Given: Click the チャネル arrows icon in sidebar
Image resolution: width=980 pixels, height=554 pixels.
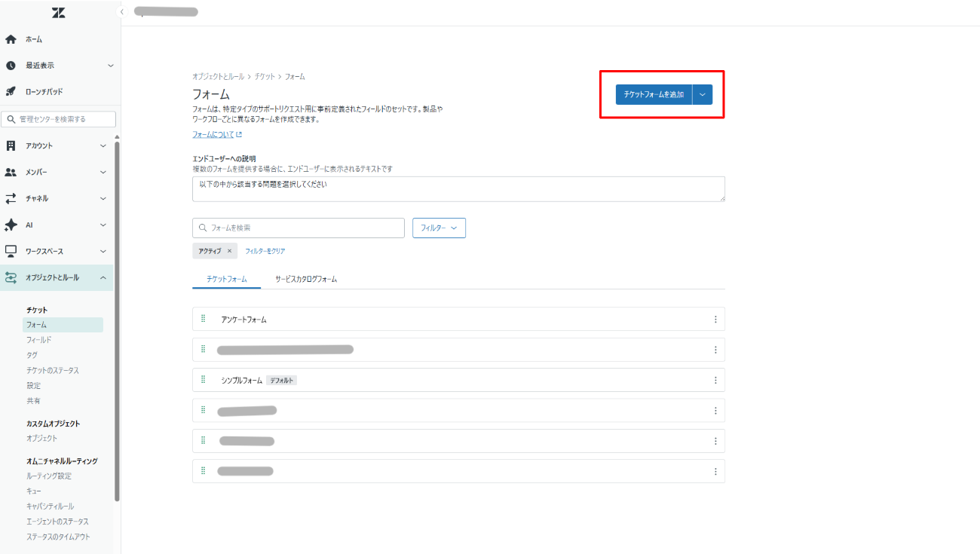Looking at the screenshot, I should pos(10,197).
